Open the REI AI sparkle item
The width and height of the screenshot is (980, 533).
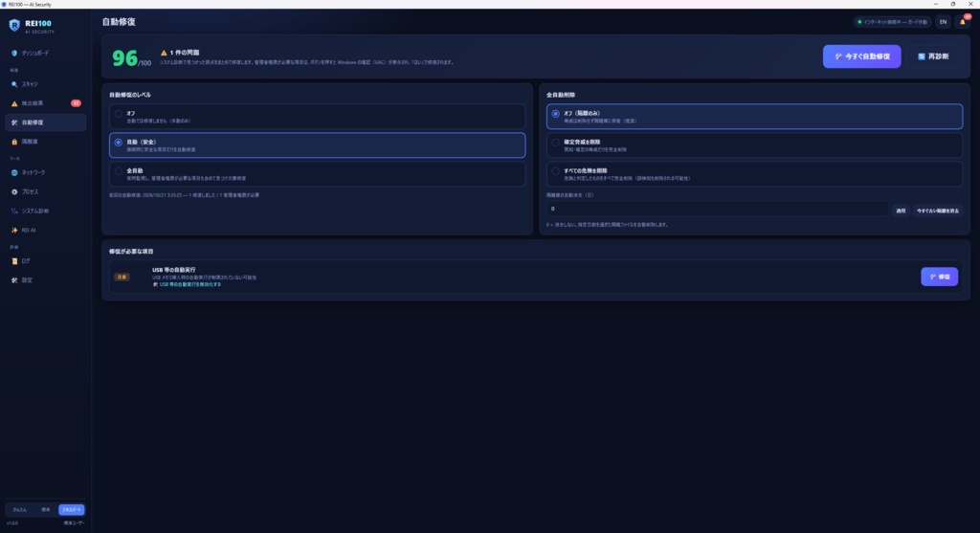click(45, 230)
